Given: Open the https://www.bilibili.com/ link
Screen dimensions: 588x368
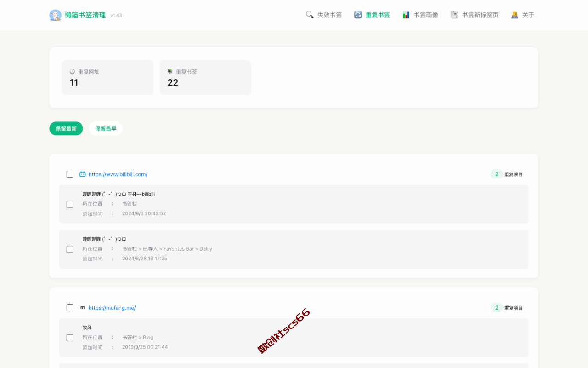Looking at the screenshot, I should [x=118, y=174].
